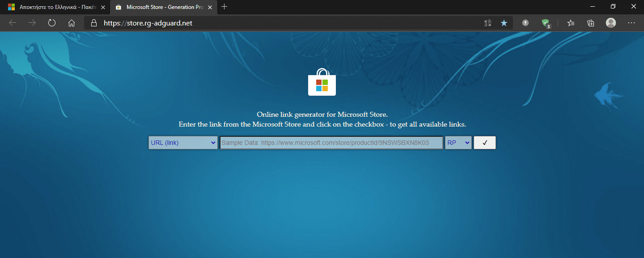Minimize the browser window

click(592, 6)
